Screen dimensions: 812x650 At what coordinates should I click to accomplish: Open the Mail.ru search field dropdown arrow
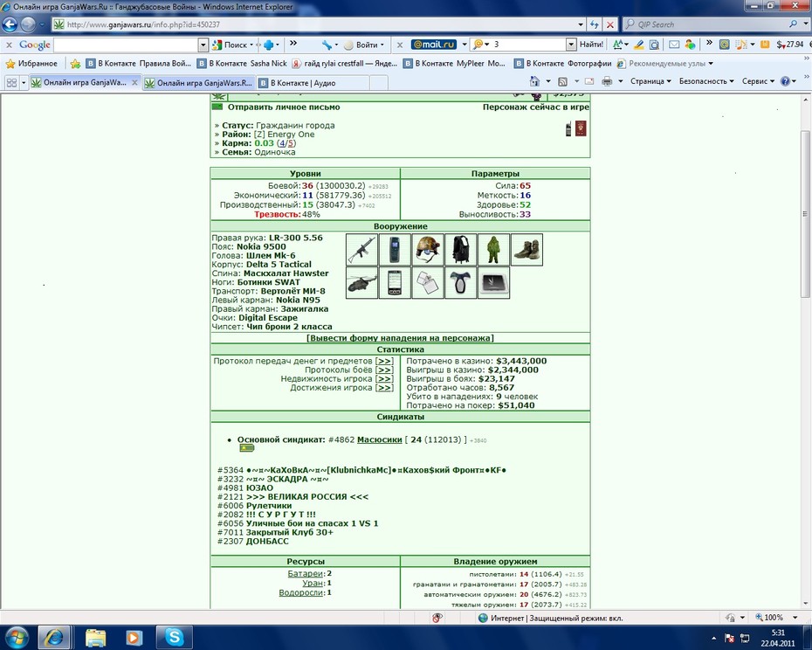coord(571,45)
